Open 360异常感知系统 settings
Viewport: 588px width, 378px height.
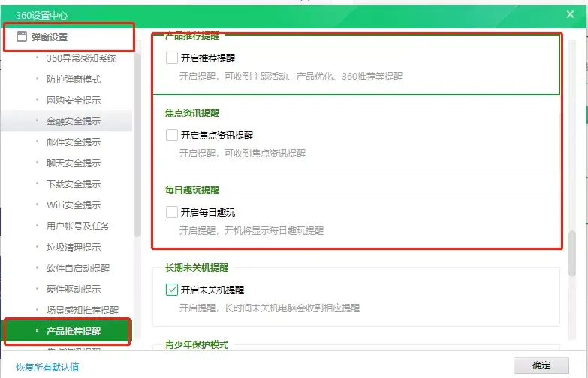click(81, 58)
